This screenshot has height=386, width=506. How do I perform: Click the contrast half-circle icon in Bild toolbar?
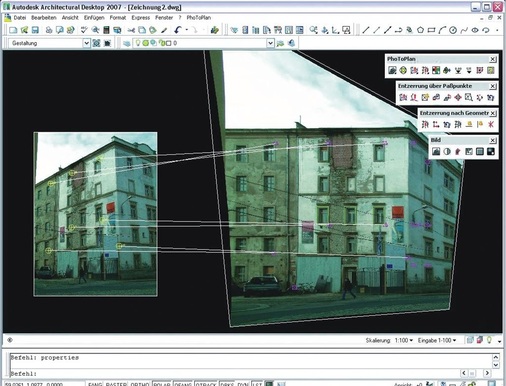coord(447,152)
